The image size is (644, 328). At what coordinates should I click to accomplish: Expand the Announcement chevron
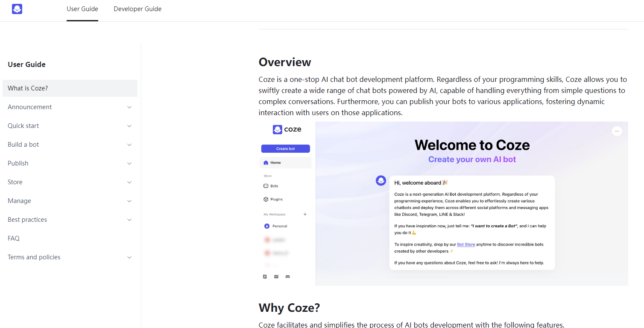129,107
